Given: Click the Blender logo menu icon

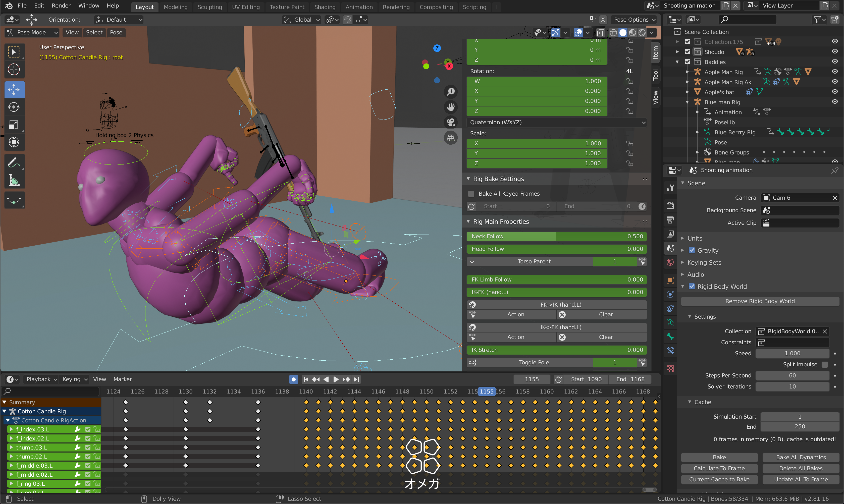Looking at the screenshot, I should pyautogui.click(x=9, y=6).
